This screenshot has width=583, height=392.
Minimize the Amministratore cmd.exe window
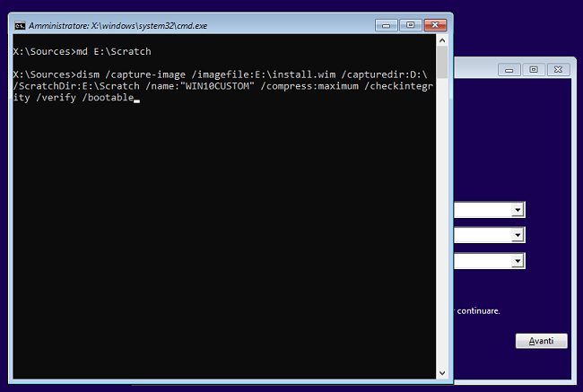[386, 25]
